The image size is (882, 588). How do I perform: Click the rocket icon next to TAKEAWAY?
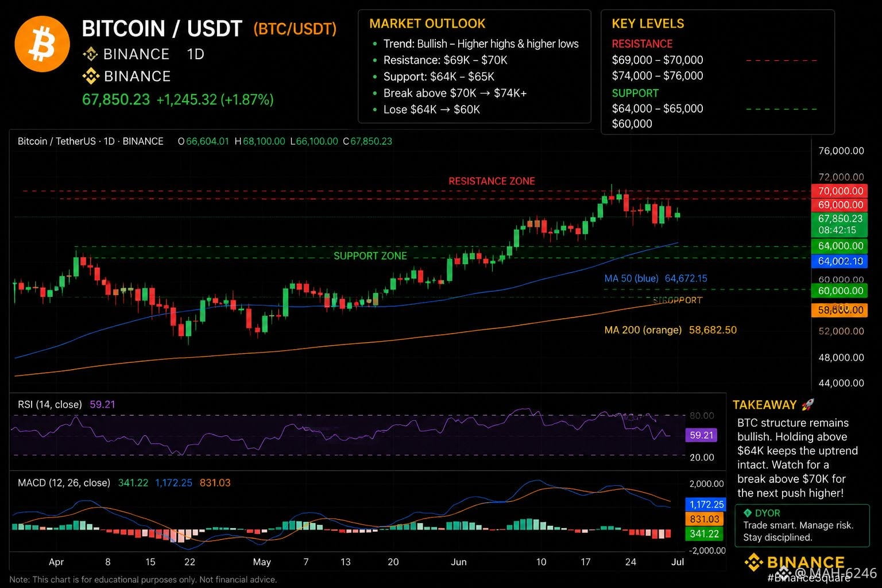tap(807, 405)
